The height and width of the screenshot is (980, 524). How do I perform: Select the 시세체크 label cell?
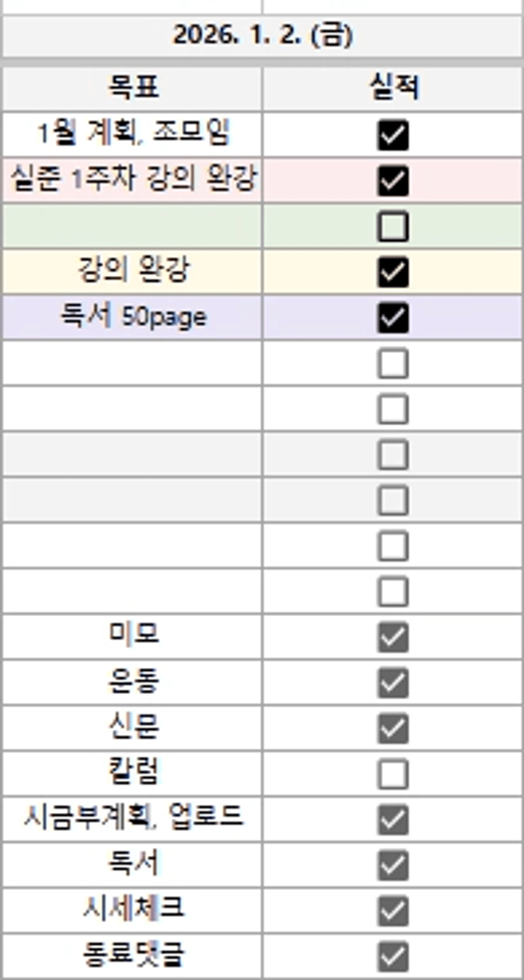(x=132, y=910)
